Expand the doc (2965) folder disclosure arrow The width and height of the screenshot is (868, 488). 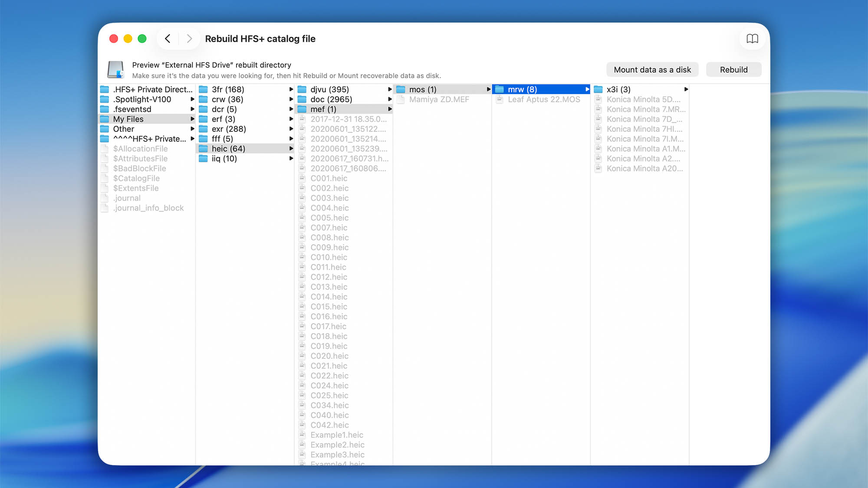[389, 99]
